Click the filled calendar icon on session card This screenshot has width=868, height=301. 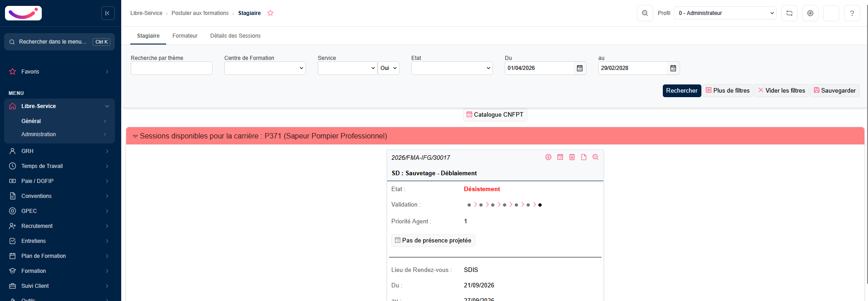572,157
